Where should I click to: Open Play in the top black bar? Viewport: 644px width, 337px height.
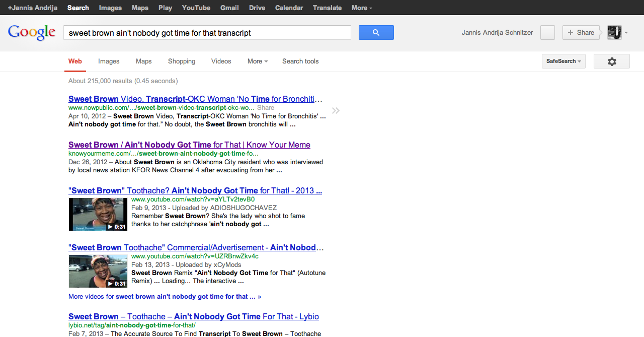(x=165, y=8)
